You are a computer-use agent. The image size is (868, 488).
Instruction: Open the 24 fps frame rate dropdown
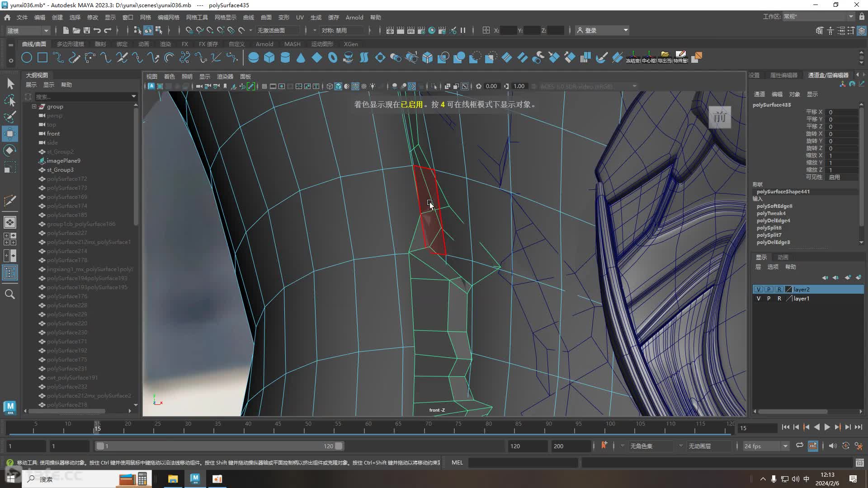click(766, 446)
